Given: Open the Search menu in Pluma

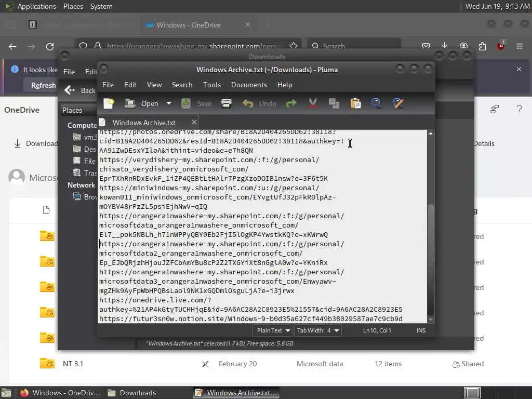Looking at the screenshot, I should (x=182, y=85).
